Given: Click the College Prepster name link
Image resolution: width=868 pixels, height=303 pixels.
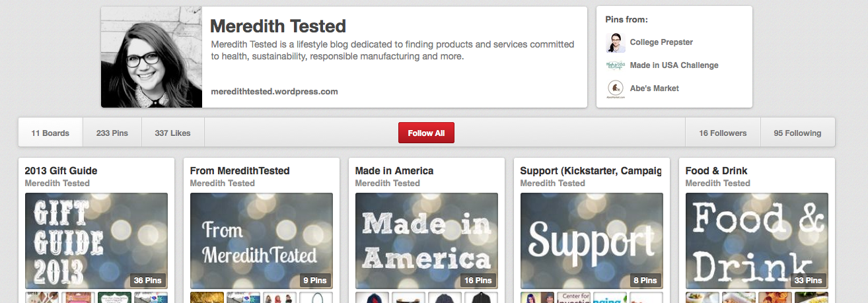Looking at the screenshot, I should coord(661,42).
